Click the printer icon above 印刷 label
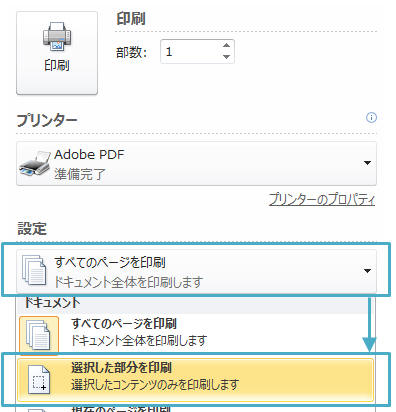The height and width of the screenshot is (412, 396). 57,37
